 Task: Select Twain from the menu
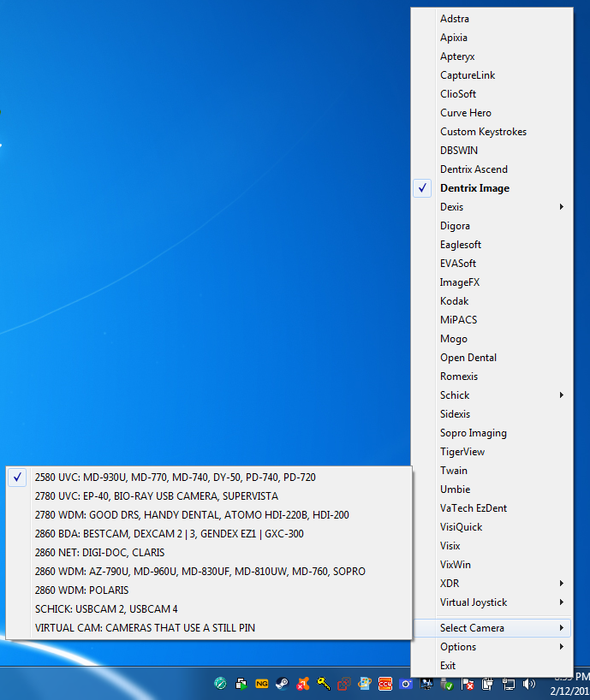tap(492, 471)
